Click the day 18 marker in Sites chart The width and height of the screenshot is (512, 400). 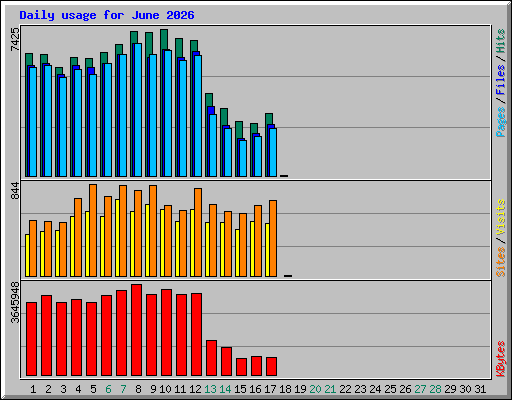point(288,276)
